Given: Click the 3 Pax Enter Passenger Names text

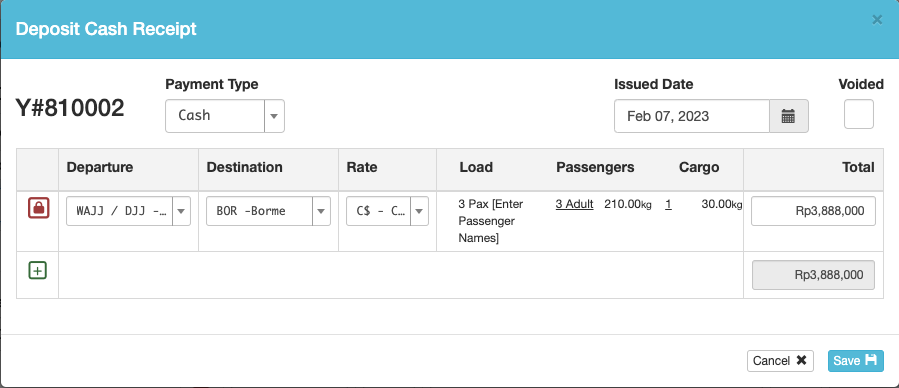Looking at the screenshot, I should (x=491, y=221).
